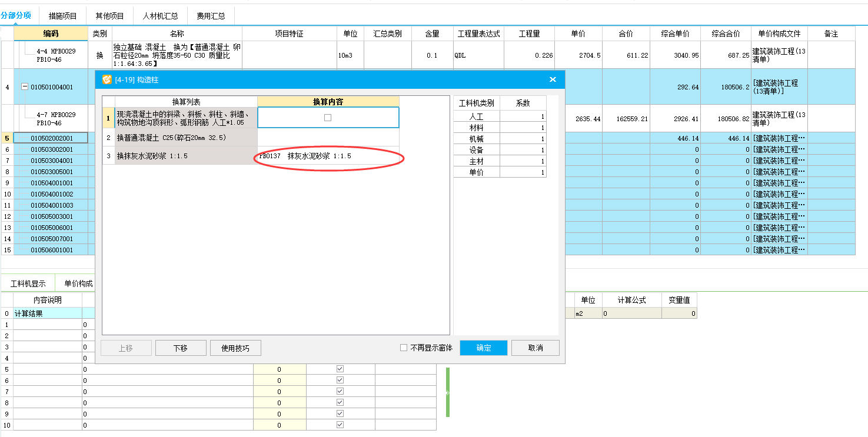Viewport: 868px width, 437px height.
Task: Click the 独立基础 混凝土 name cell
Action: tap(177, 55)
